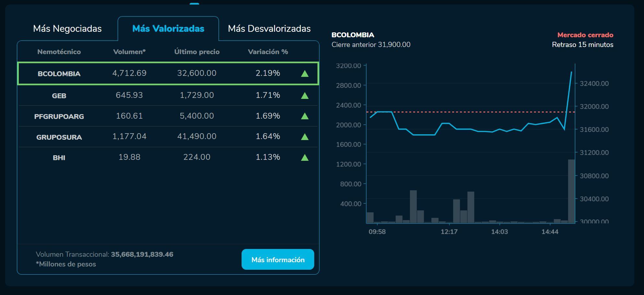Image resolution: width=644 pixels, height=295 pixels.
Task: Click the Último precio column header
Action: click(x=197, y=52)
